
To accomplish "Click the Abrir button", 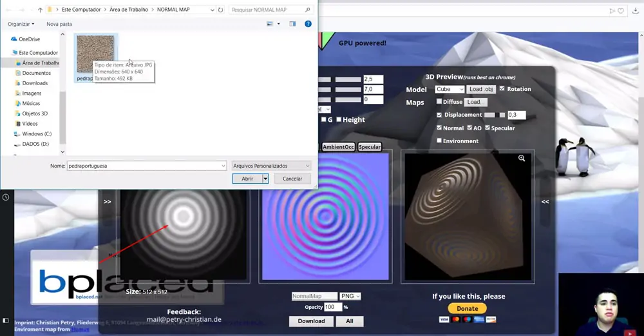I will pyautogui.click(x=247, y=179).
